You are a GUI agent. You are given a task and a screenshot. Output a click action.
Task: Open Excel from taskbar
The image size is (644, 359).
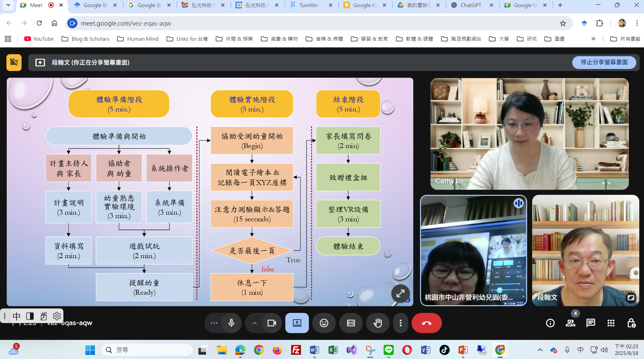333,350
